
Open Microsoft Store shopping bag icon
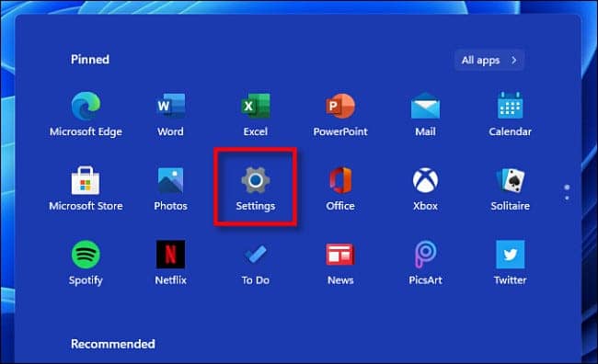point(86,180)
